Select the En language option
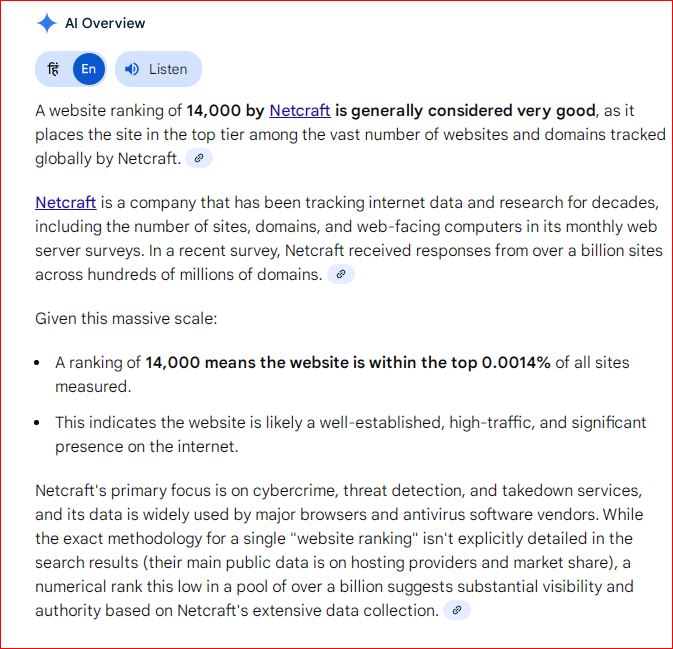 click(89, 69)
